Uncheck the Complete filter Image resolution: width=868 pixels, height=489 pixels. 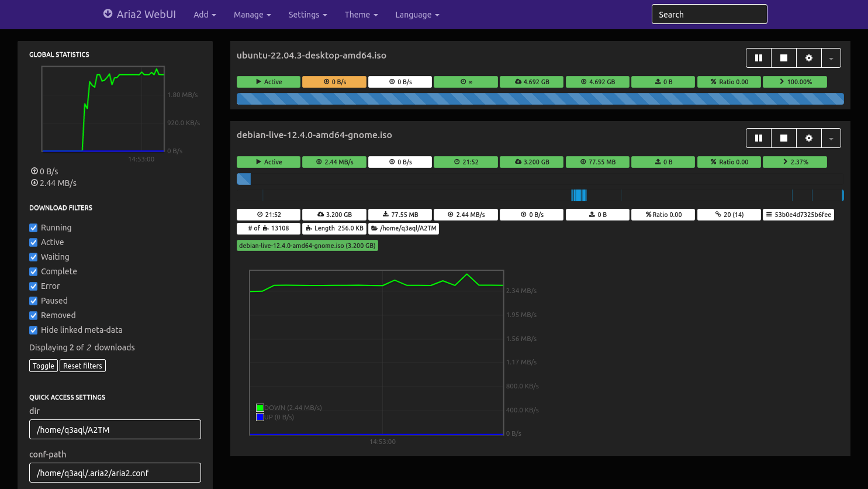33,271
